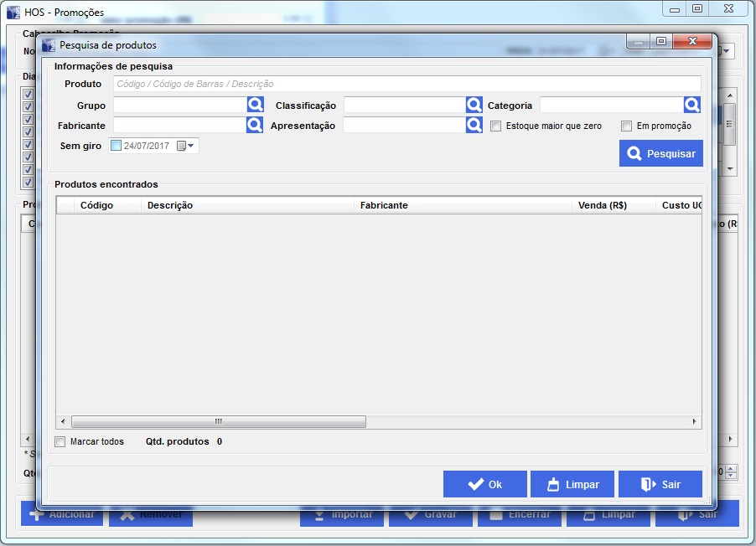Click the Produto search input field
This screenshot has width=756, height=546.
(406, 84)
